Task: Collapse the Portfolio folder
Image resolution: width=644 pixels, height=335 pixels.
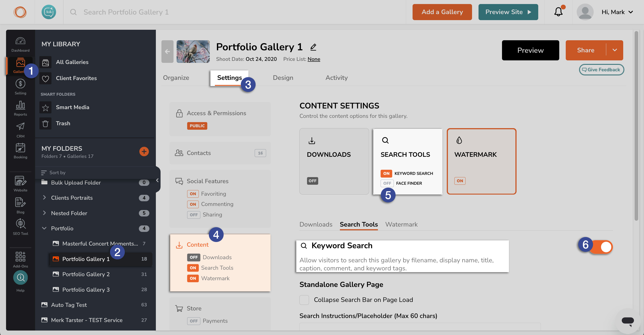Action: click(44, 228)
